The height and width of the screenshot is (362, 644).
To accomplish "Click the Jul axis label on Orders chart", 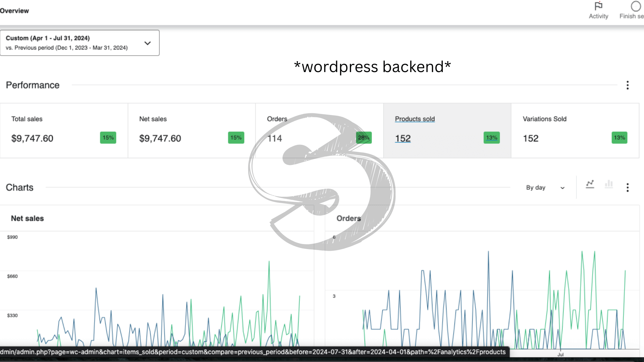I will [560, 355].
